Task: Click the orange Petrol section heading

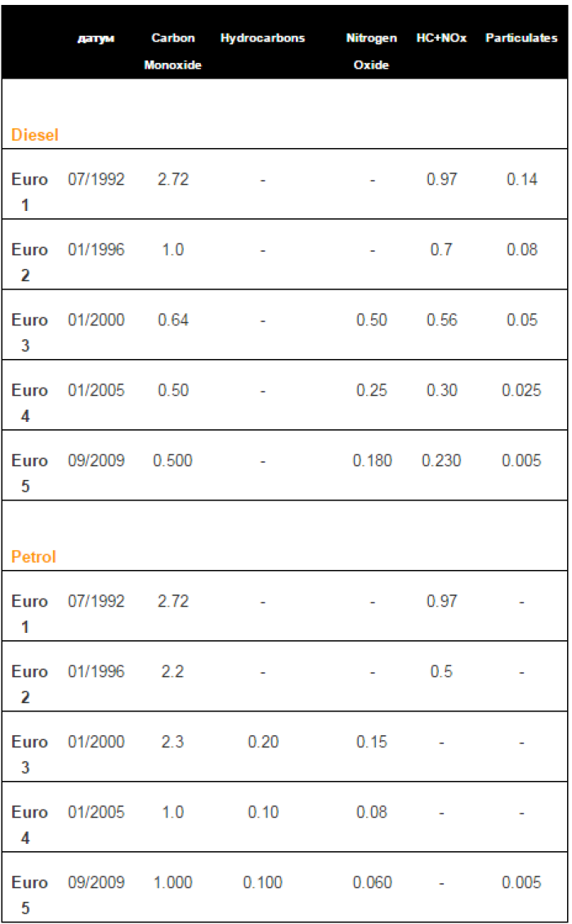Action: point(34,557)
